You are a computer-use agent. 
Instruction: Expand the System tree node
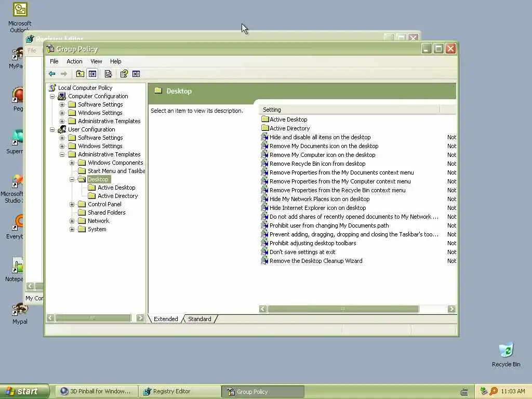point(72,229)
